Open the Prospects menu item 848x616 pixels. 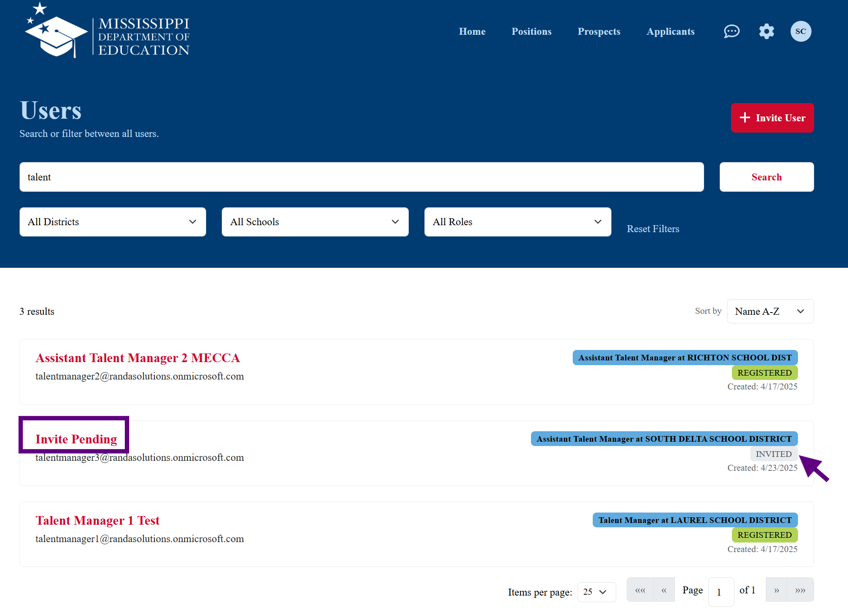[599, 31]
